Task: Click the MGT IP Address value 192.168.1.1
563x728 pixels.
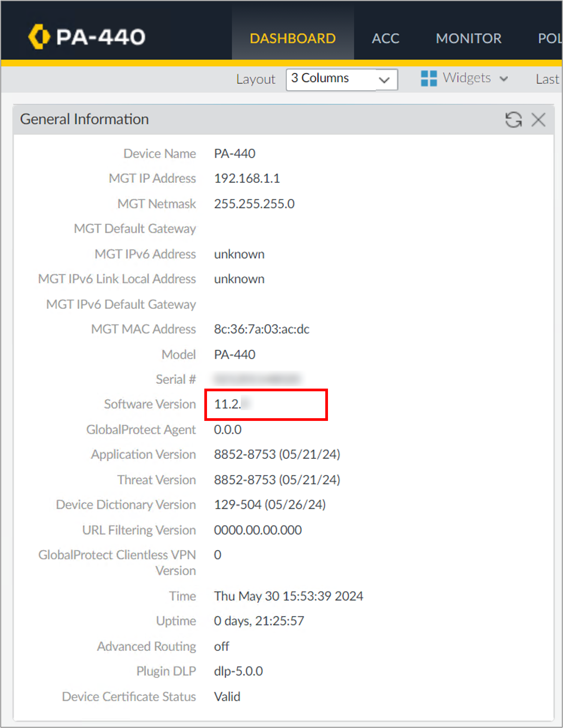Action: (247, 178)
